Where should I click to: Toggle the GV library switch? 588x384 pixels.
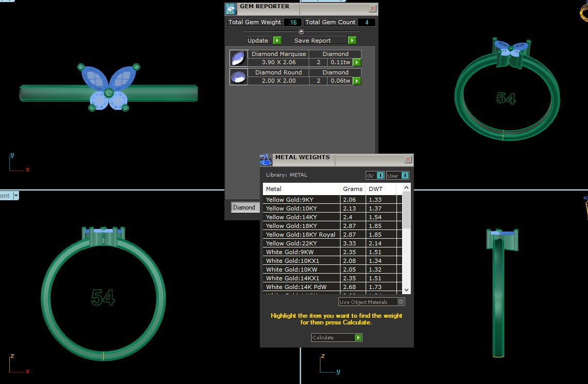[x=380, y=176]
